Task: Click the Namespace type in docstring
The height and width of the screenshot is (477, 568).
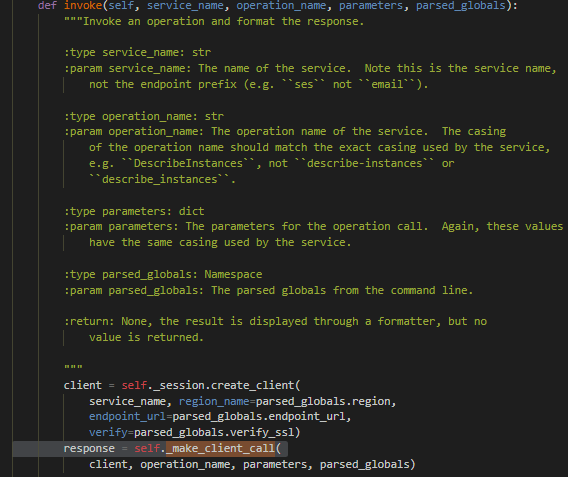Action: (x=233, y=274)
